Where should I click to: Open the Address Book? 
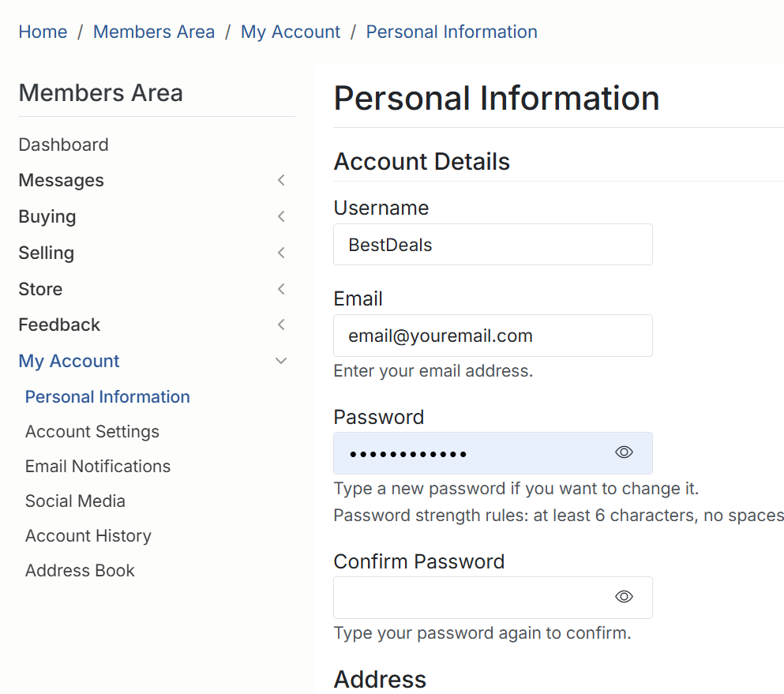80,571
